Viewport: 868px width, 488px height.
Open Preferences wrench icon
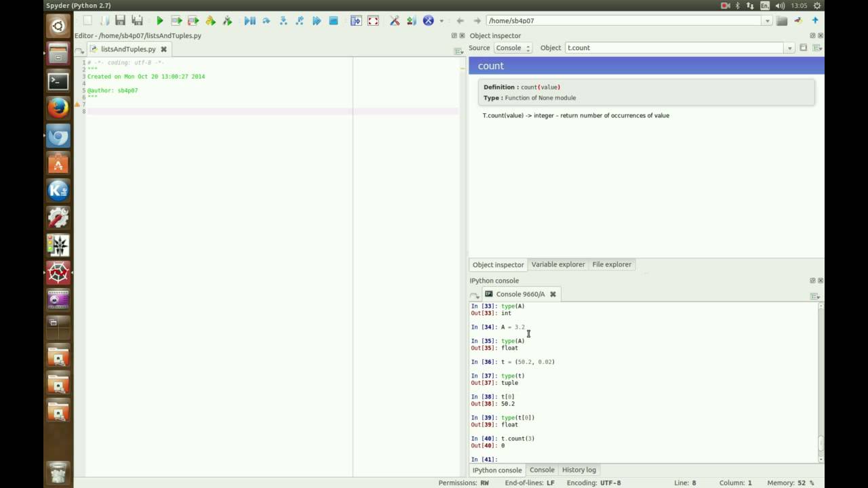(395, 21)
